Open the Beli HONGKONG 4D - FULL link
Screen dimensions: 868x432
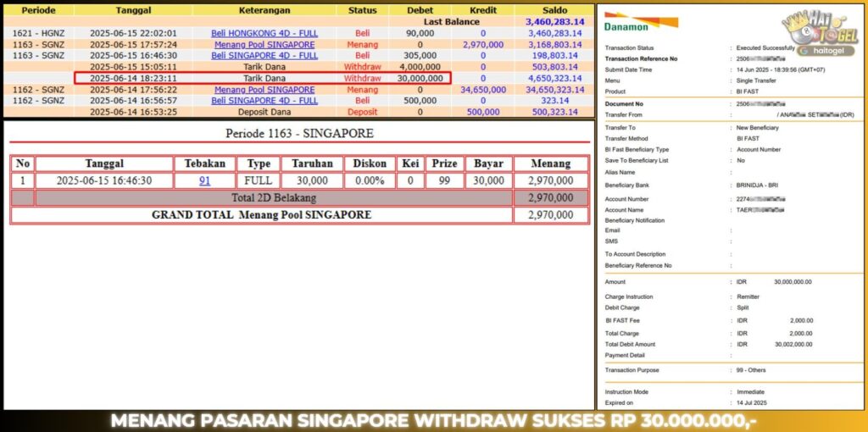click(264, 33)
